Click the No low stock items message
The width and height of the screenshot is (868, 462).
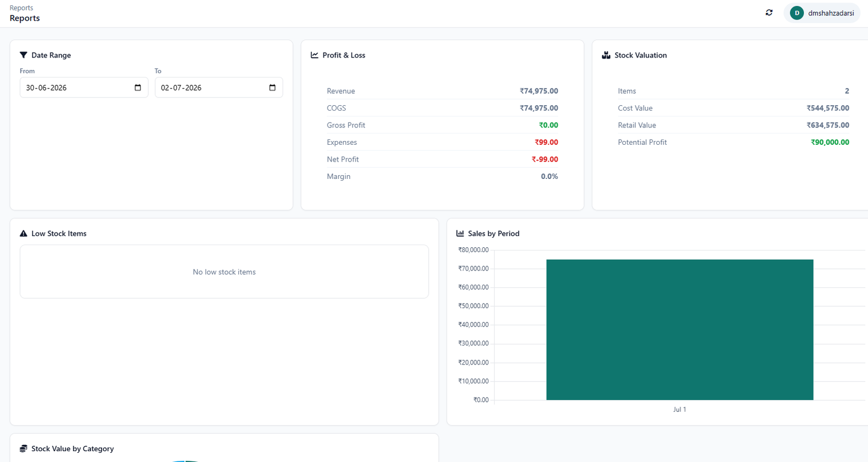(x=224, y=272)
